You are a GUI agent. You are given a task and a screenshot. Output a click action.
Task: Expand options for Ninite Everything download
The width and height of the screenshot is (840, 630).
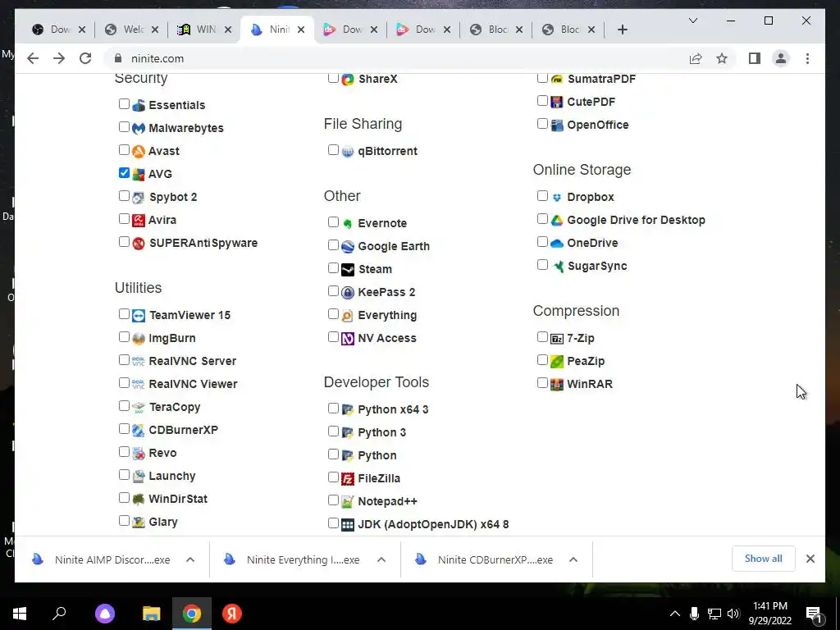381,559
